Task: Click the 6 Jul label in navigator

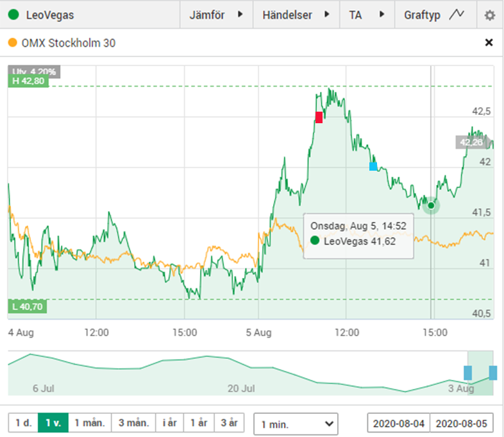Action: click(x=44, y=388)
